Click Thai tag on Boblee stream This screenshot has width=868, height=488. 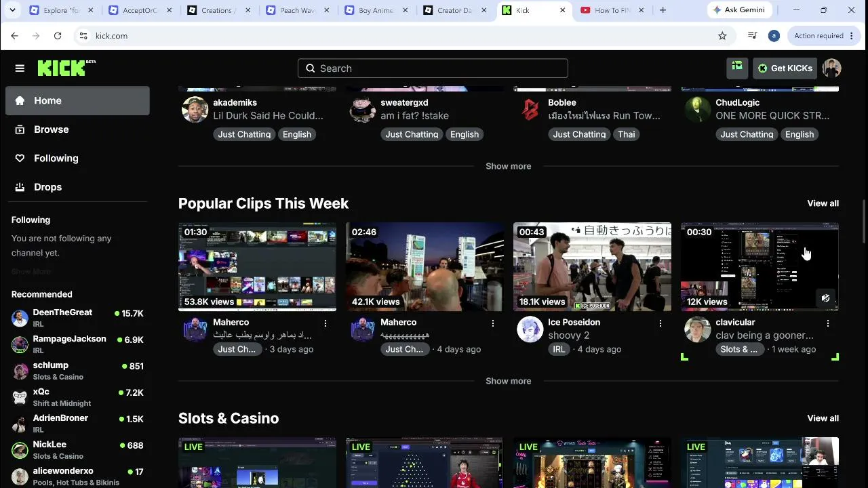pyautogui.click(x=626, y=134)
